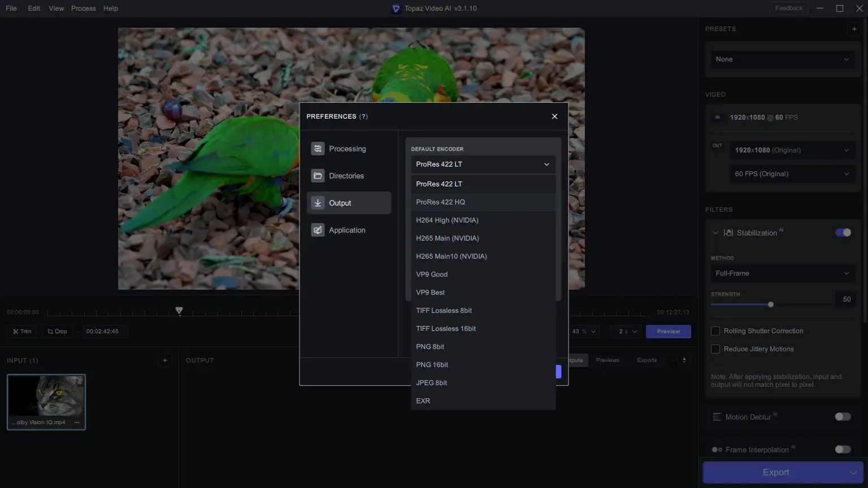868x488 pixels.
Task: Choose PNG 8bit encoder
Action: tap(483, 347)
